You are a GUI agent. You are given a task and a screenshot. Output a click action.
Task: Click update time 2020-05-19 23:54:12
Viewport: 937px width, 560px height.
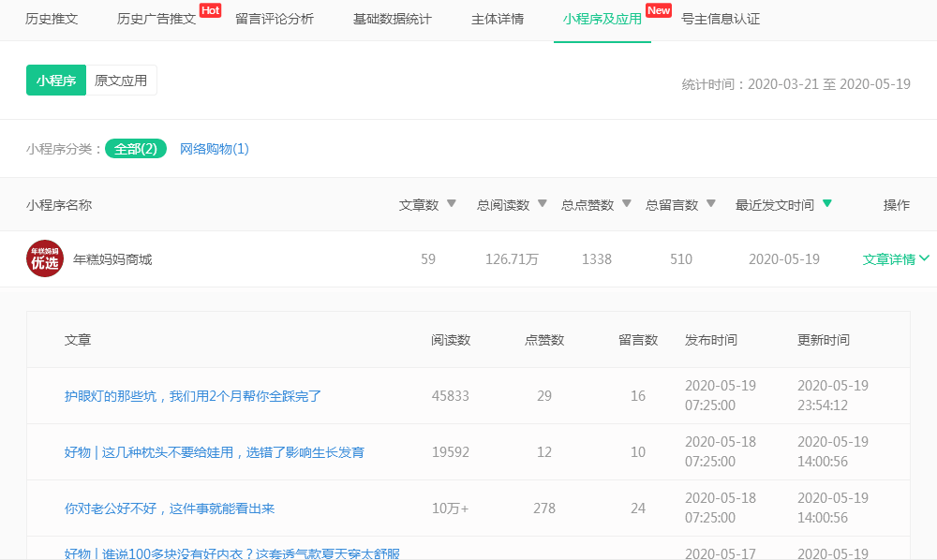coord(832,395)
